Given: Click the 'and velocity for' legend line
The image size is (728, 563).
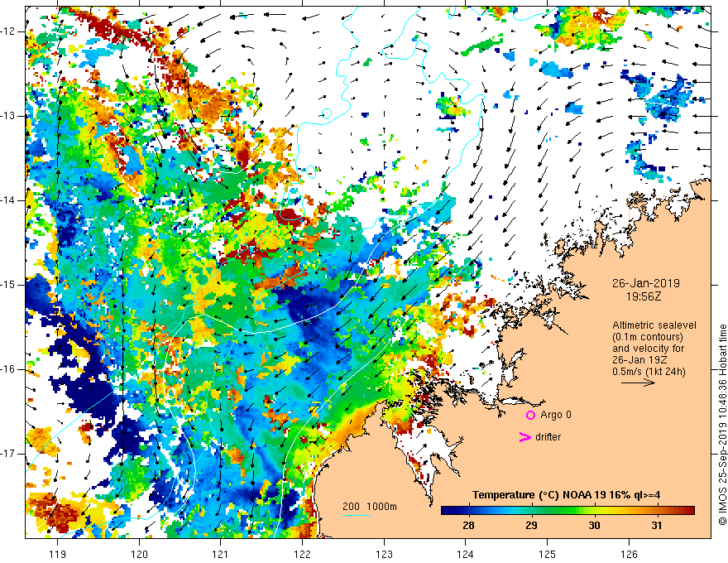Looking at the screenshot, I should (648, 349).
